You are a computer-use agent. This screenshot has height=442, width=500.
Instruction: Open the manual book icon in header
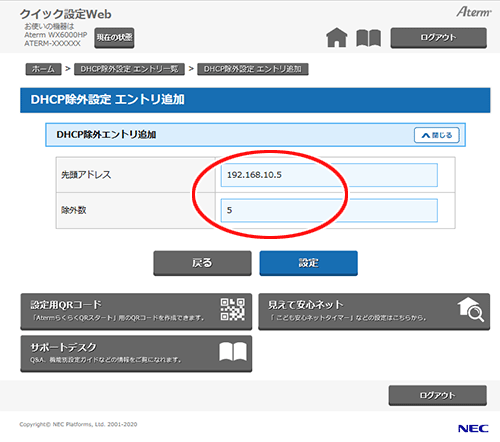(x=368, y=38)
